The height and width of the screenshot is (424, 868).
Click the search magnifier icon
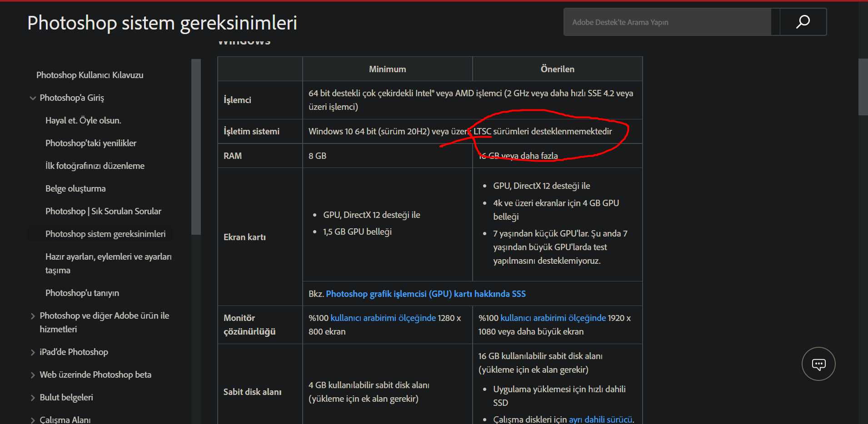[x=803, y=22]
